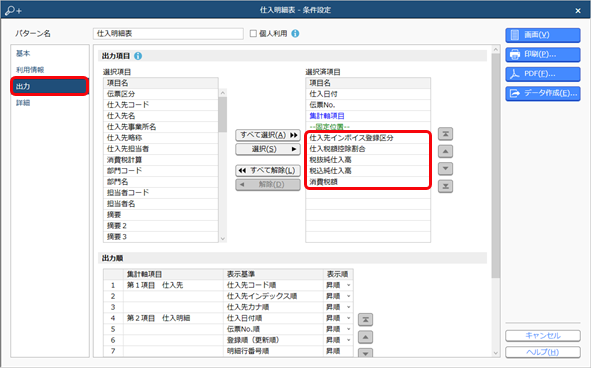Click the 印刷(P)... button

coord(543,54)
